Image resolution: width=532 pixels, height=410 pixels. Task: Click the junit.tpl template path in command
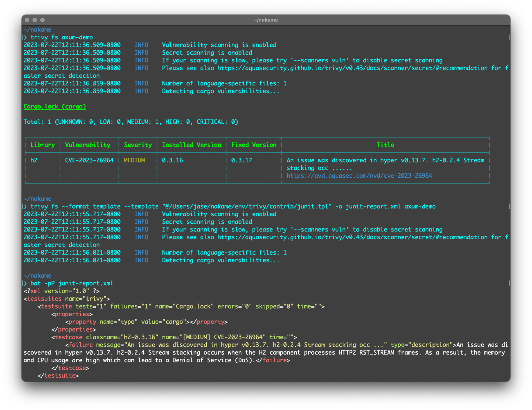[247, 207]
